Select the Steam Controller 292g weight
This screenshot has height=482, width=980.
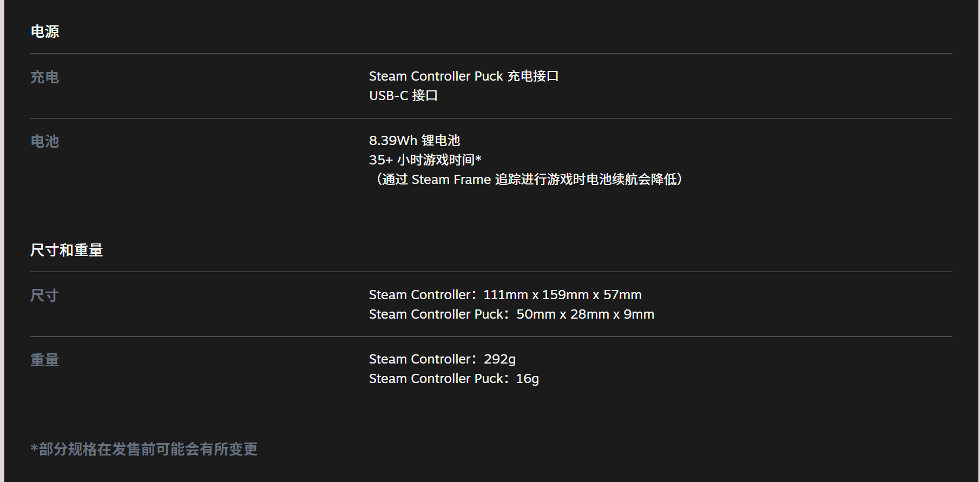tap(443, 359)
